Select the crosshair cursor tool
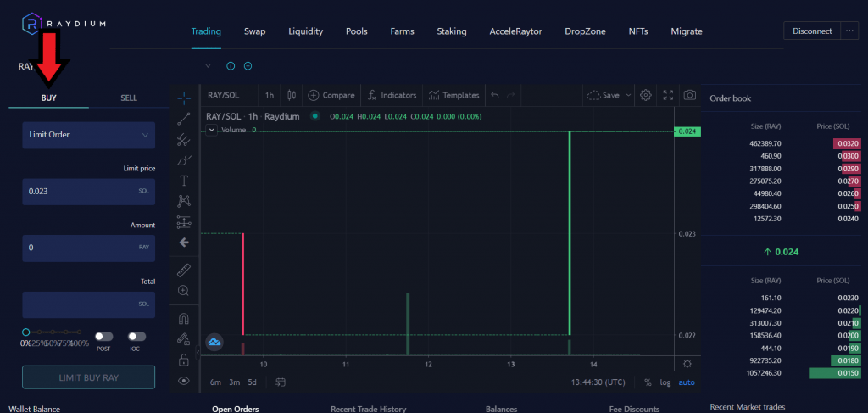This screenshot has width=868, height=413. [184, 97]
